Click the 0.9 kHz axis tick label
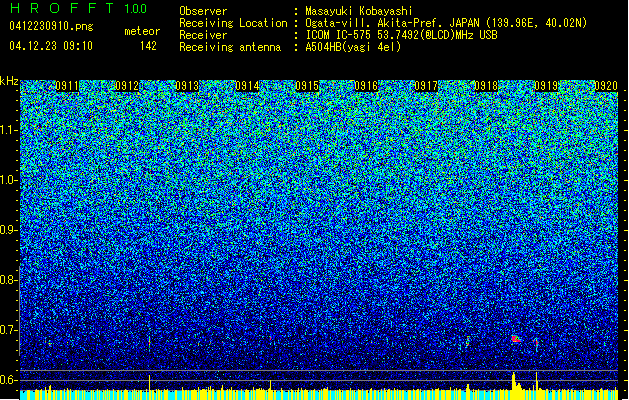629x400 pixels. click(x=8, y=230)
